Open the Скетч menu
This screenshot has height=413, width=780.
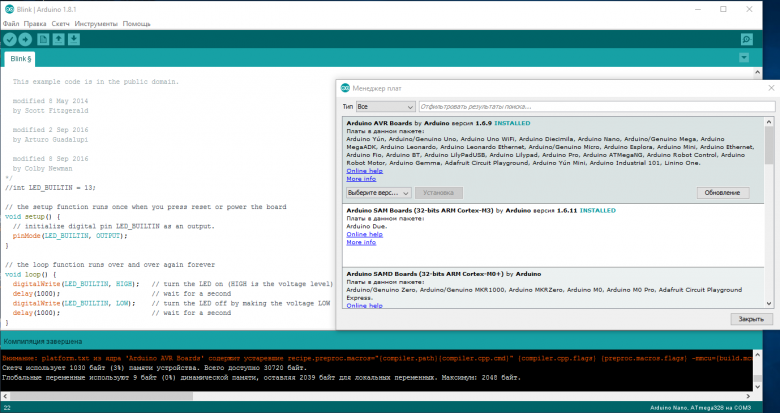coord(61,23)
